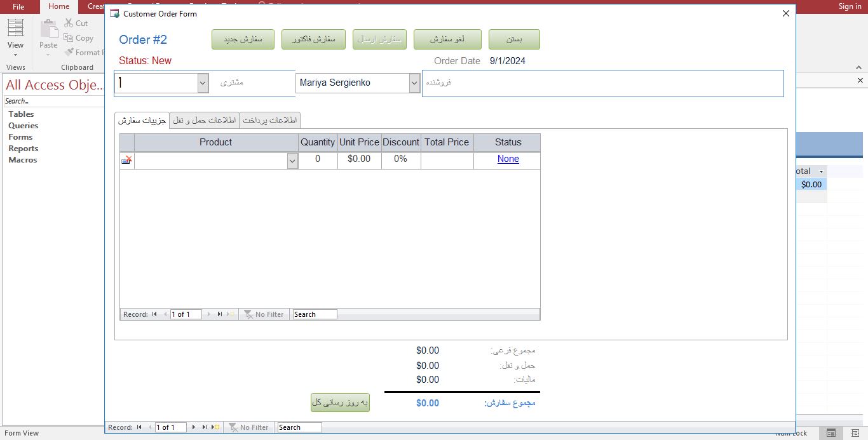868x440 pixels.
Task: Select the Home ribbon tab
Action: point(59,6)
